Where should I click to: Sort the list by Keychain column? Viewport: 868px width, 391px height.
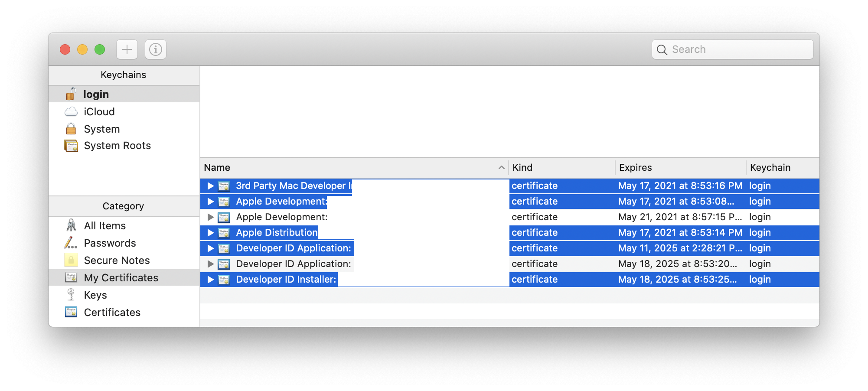[783, 167]
